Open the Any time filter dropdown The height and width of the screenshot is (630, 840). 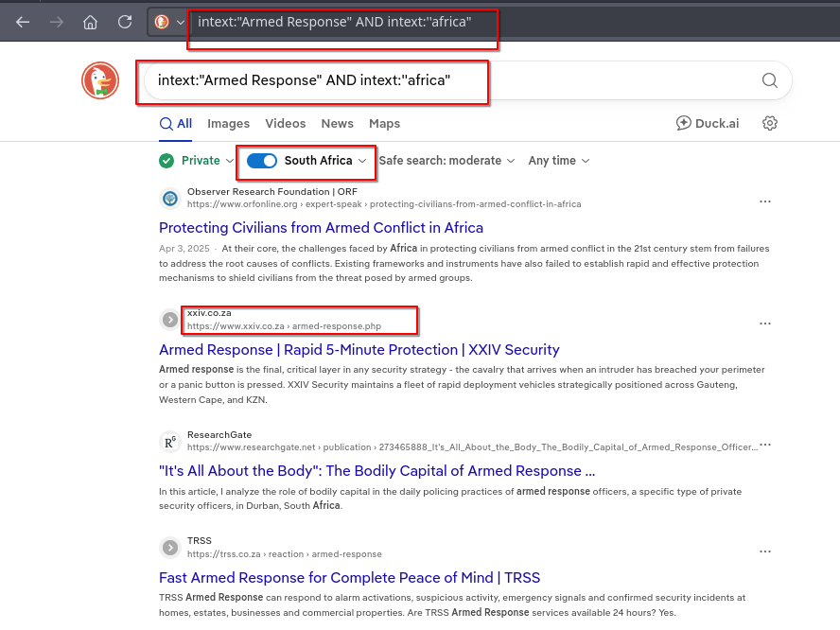point(559,161)
